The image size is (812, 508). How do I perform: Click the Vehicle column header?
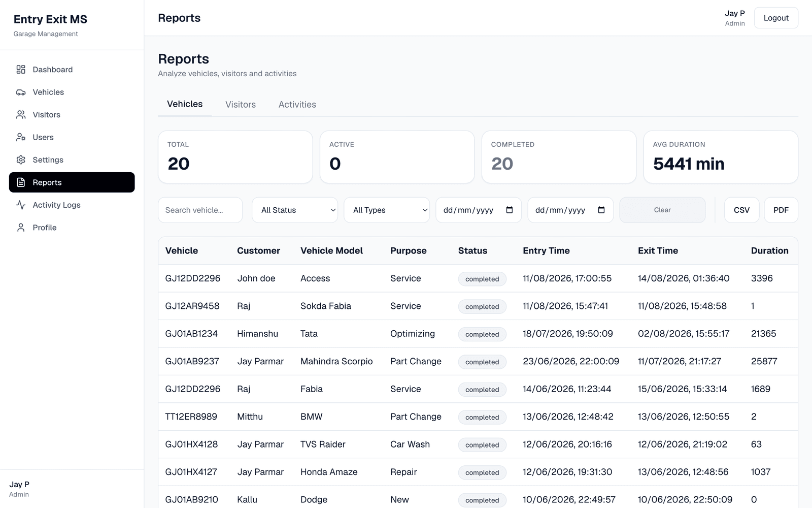[x=182, y=250]
